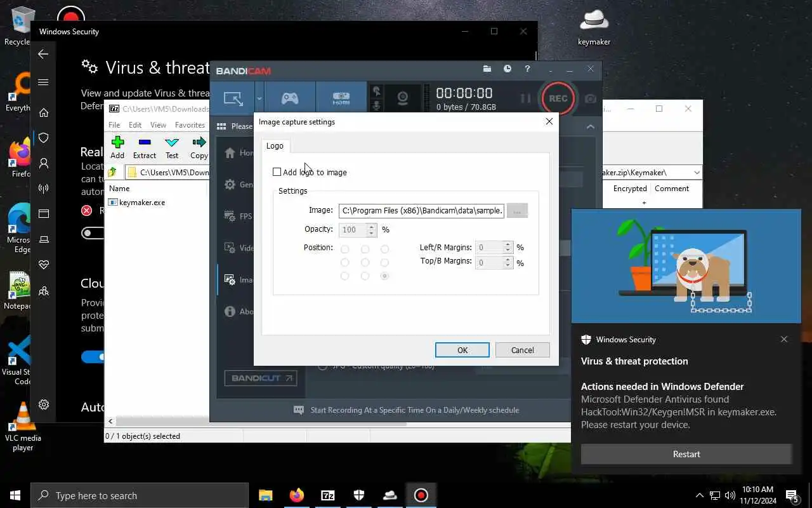Show hidden system tray icons chevron
The image size is (812, 508).
click(x=699, y=495)
